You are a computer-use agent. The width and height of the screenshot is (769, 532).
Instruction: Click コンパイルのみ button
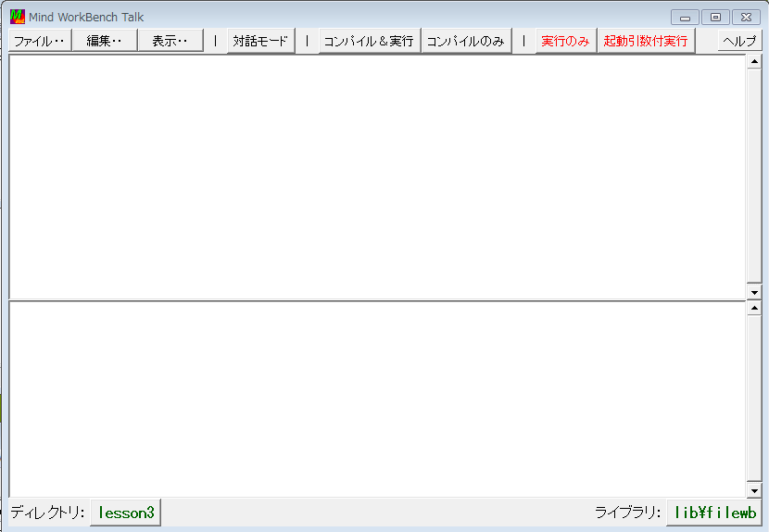[466, 41]
